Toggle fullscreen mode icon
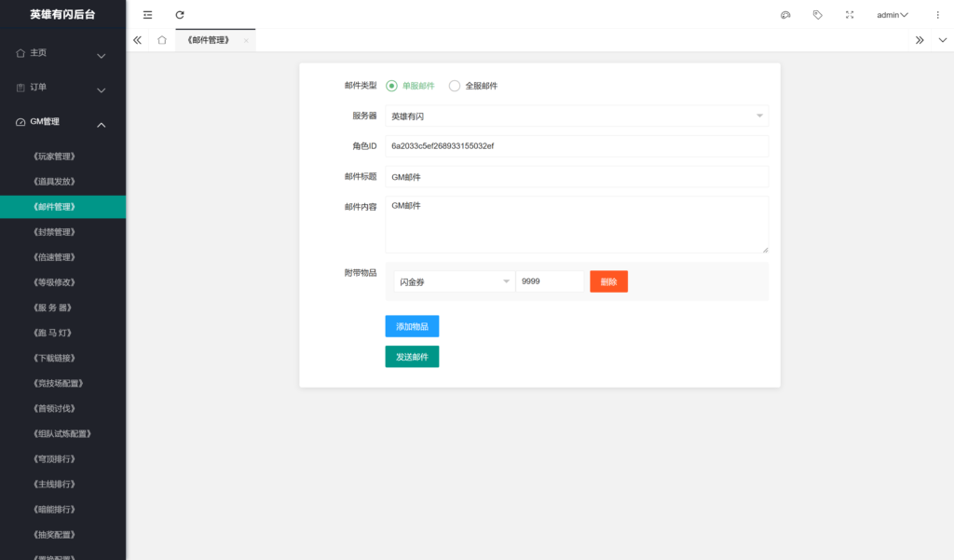 click(850, 15)
